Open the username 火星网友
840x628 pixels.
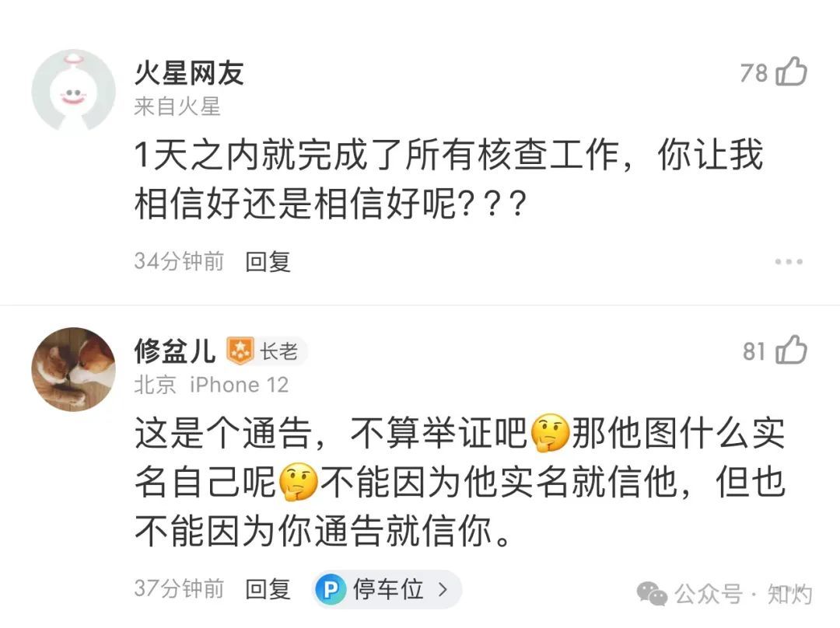click(189, 73)
